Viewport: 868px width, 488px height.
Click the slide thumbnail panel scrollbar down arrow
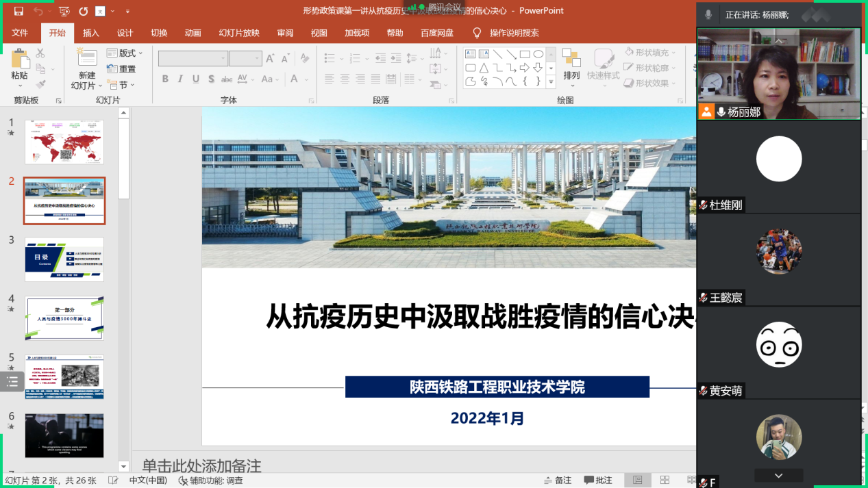click(124, 467)
